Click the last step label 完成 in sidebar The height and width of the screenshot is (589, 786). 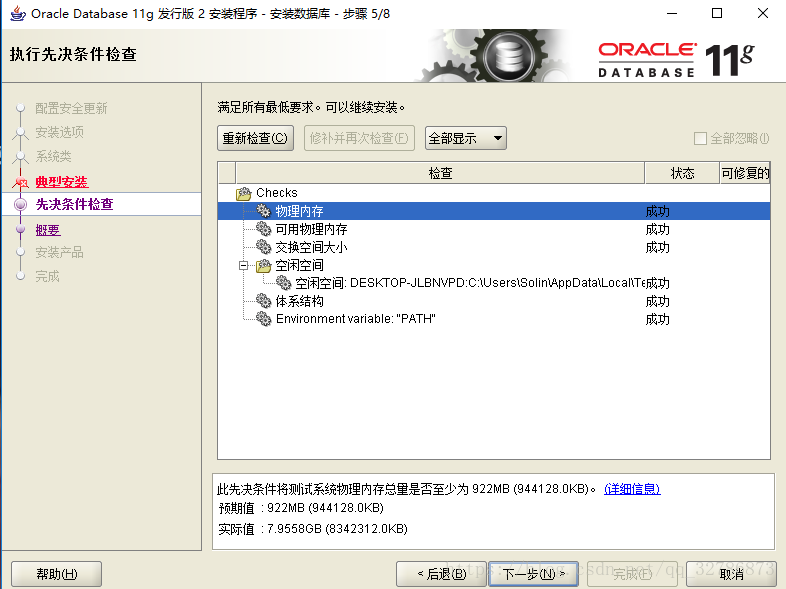pyautogui.click(x=47, y=276)
